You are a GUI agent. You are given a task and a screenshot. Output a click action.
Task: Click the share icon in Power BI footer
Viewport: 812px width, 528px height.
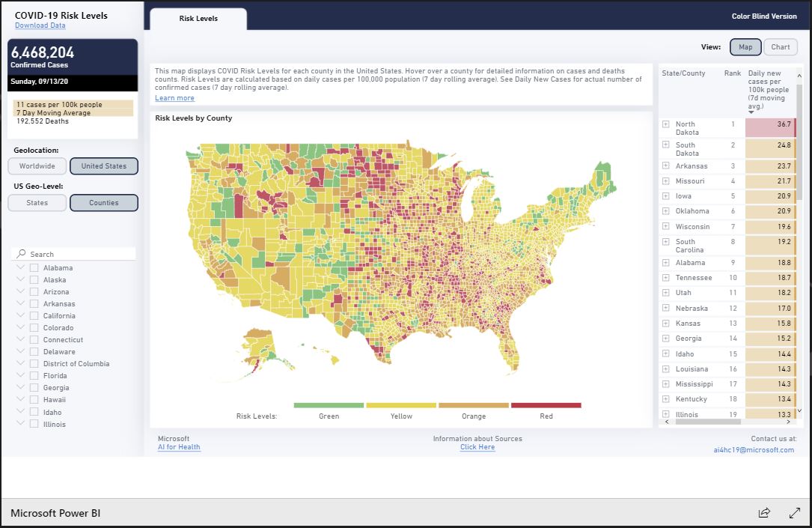[x=764, y=513]
